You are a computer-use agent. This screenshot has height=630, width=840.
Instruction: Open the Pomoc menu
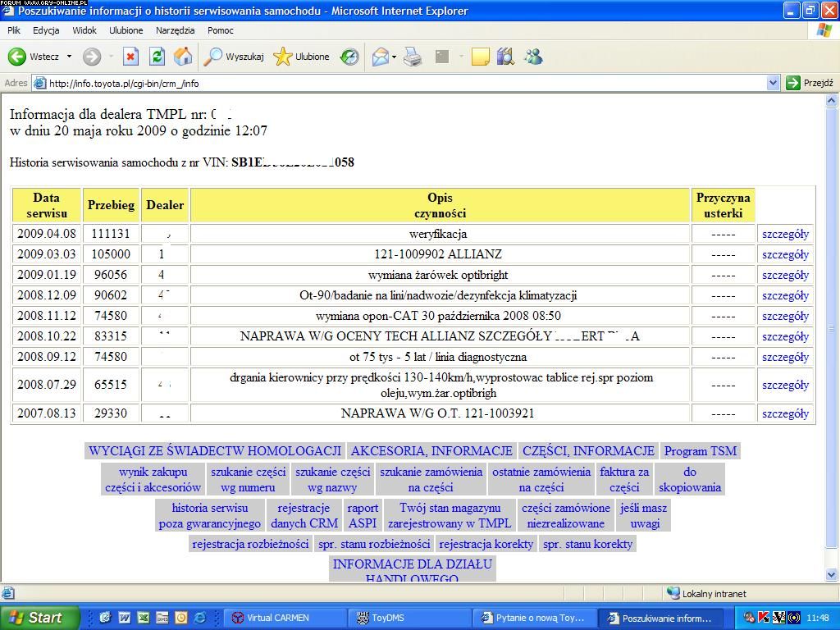pyautogui.click(x=221, y=30)
